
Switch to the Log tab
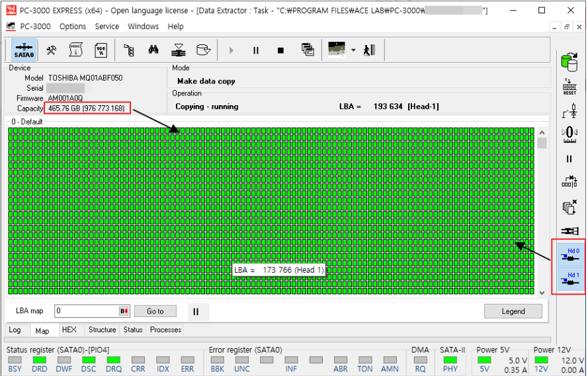[x=15, y=330]
